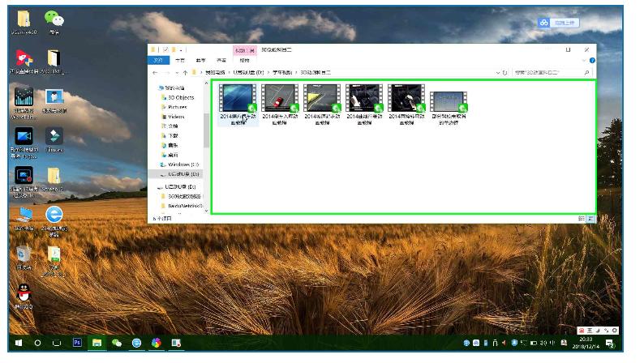This screenshot has height=363, width=644.
Task: Expand the ribbon with the chevron near help
Action: [584, 60]
